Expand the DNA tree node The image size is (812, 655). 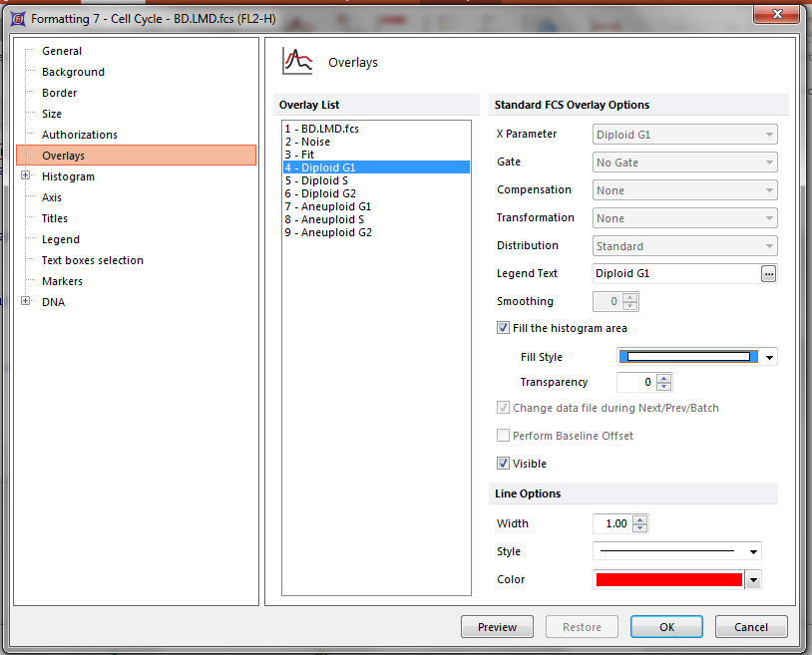pos(25,302)
